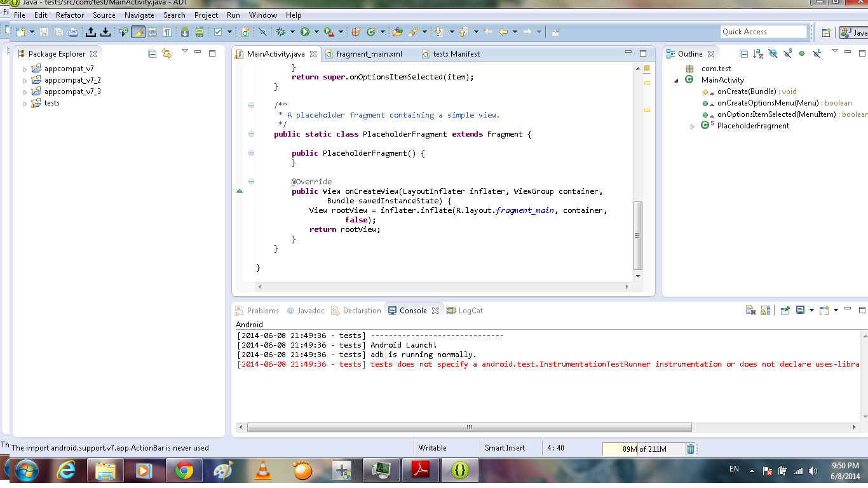
Task: Open Display Selected Console dropdown arrow
Action: coord(811,311)
